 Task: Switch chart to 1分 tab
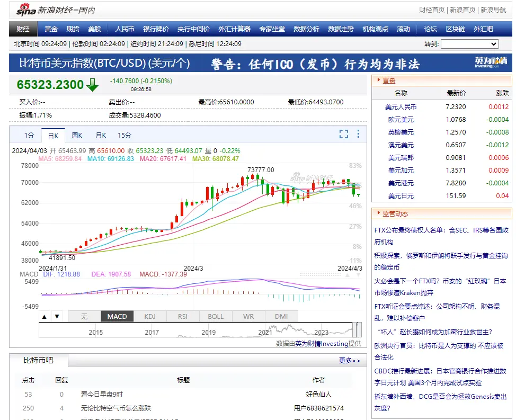[x=29, y=135]
